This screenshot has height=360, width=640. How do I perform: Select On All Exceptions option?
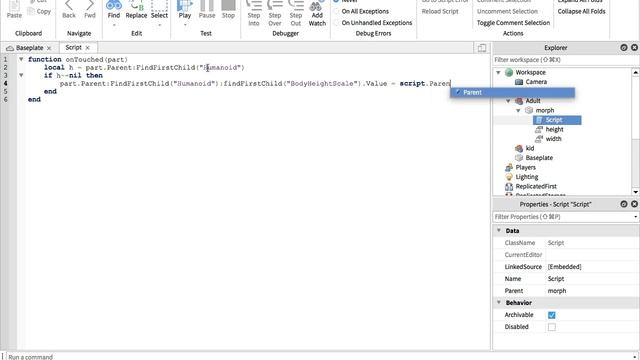(x=361, y=11)
